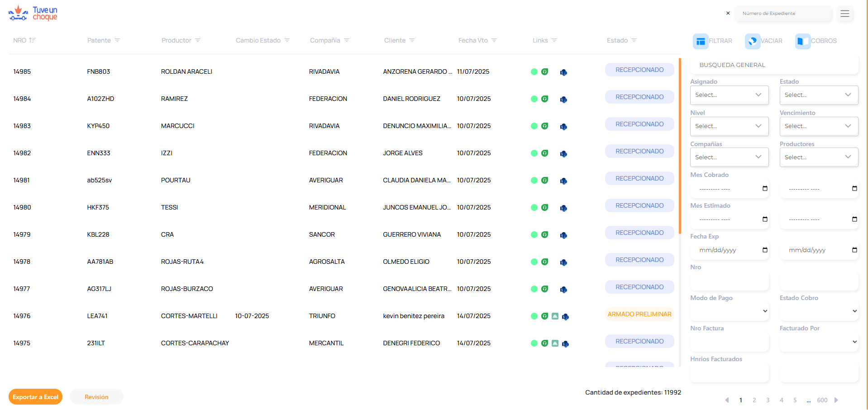Open the Vencimiento select dropdown
This screenshot has height=410, width=868.
coord(818,126)
